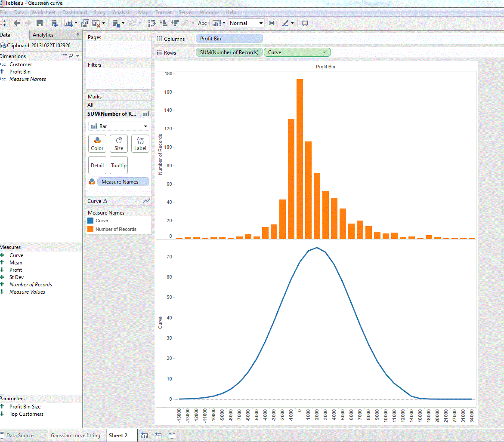Click the Label shelf in Marks card
This screenshot has width=504, height=442.
click(x=140, y=143)
